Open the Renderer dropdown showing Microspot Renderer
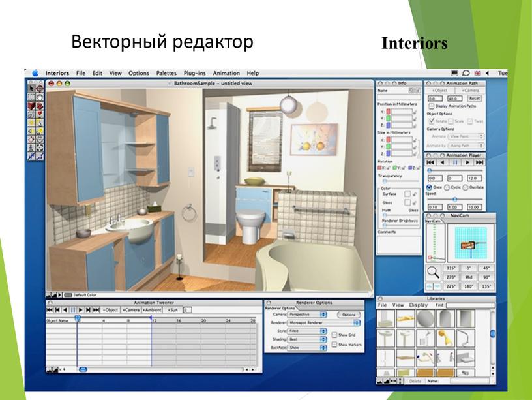The height and width of the screenshot is (400, 532). [x=323, y=323]
